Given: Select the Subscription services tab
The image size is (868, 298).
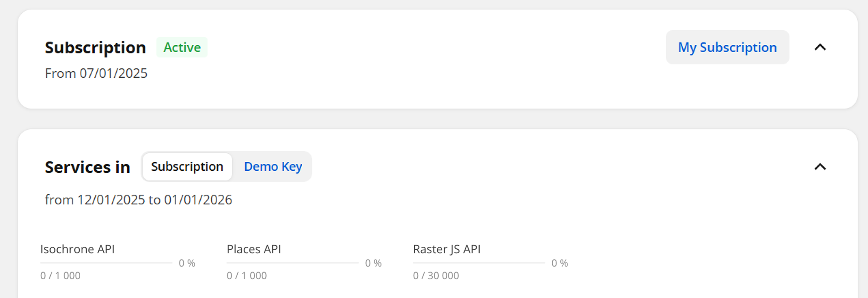Looking at the screenshot, I should (187, 167).
